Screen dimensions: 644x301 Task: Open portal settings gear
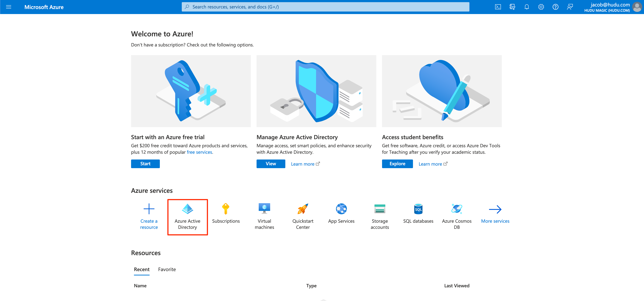[541, 7]
